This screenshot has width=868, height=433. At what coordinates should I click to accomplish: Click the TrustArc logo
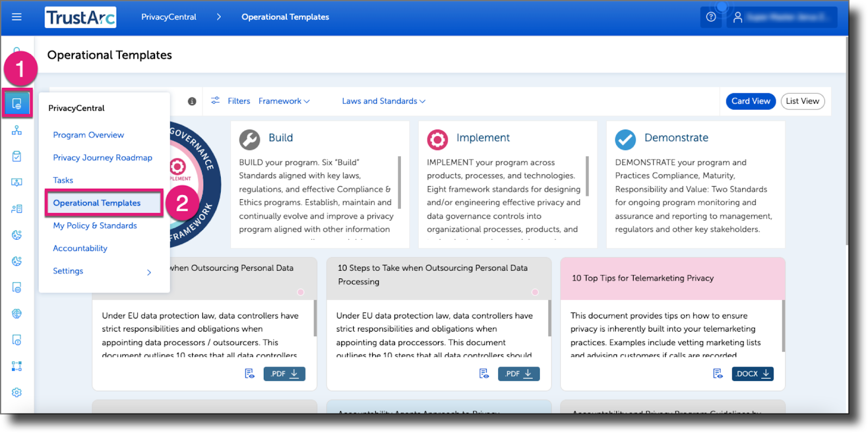tap(80, 17)
